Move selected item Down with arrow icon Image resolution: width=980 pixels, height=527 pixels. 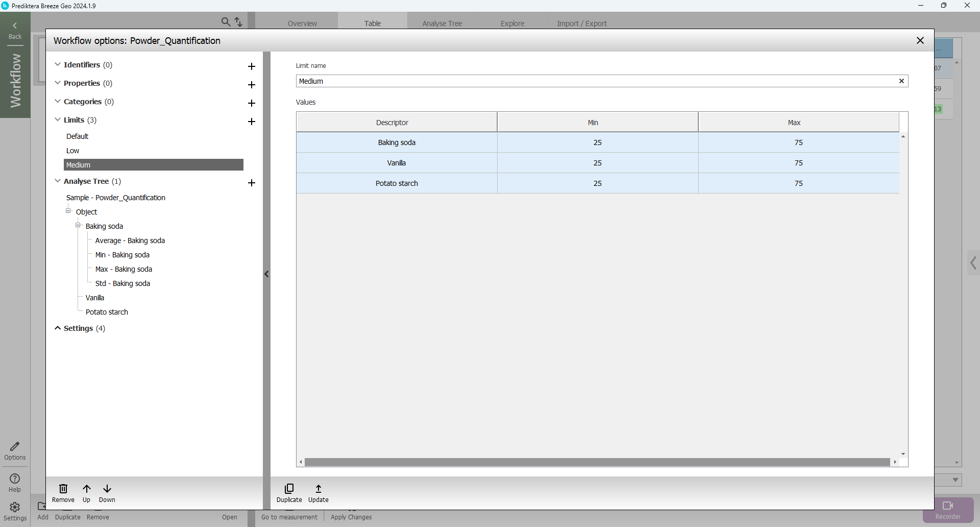[x=107, y=493]
